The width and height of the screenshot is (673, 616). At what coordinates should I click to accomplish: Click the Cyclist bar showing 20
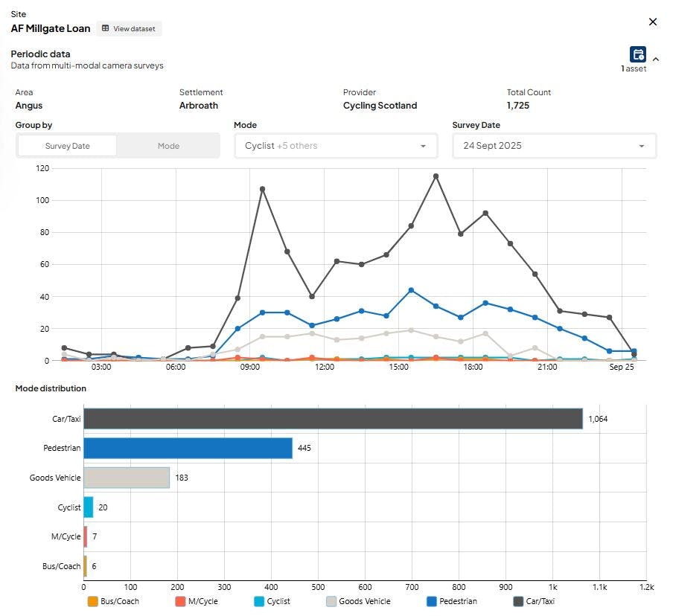[x=89, y=507]
